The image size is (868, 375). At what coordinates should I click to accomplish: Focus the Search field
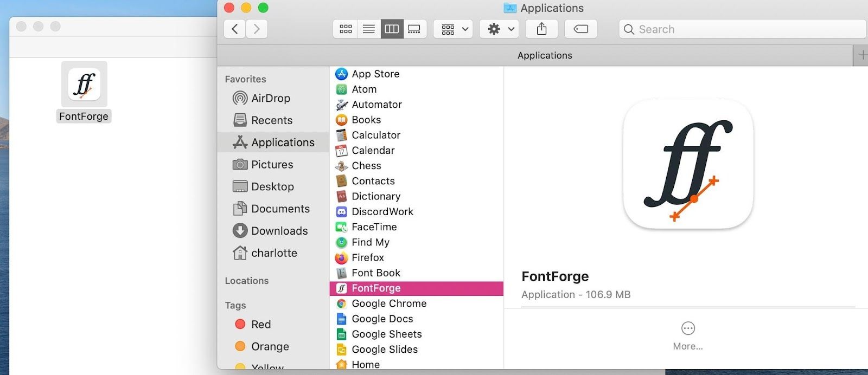coord(742,29)
